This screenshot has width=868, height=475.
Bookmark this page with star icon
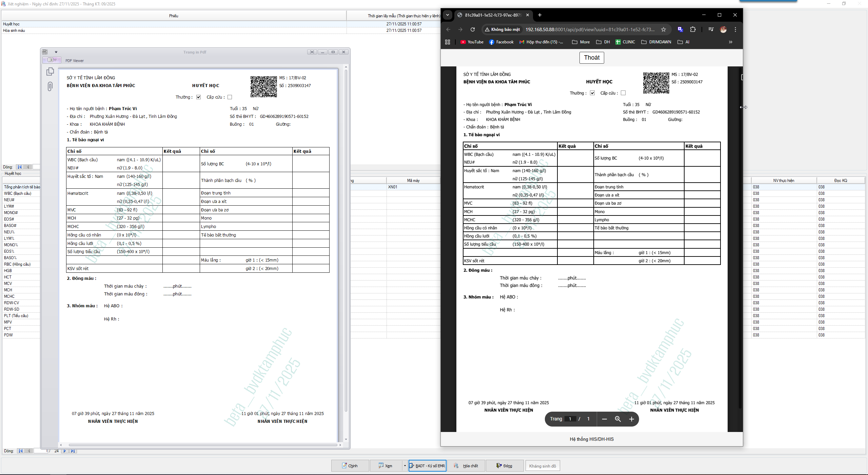tap(664, 29)
